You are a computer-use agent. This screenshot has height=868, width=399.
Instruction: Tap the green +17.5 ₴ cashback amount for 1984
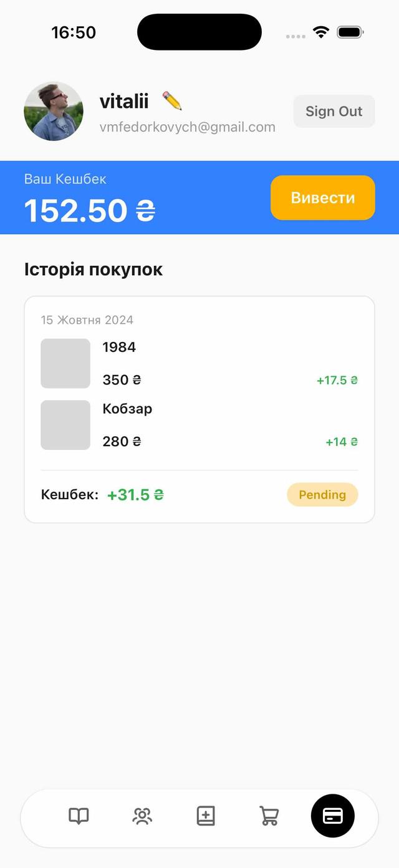[x=337, y=380]
